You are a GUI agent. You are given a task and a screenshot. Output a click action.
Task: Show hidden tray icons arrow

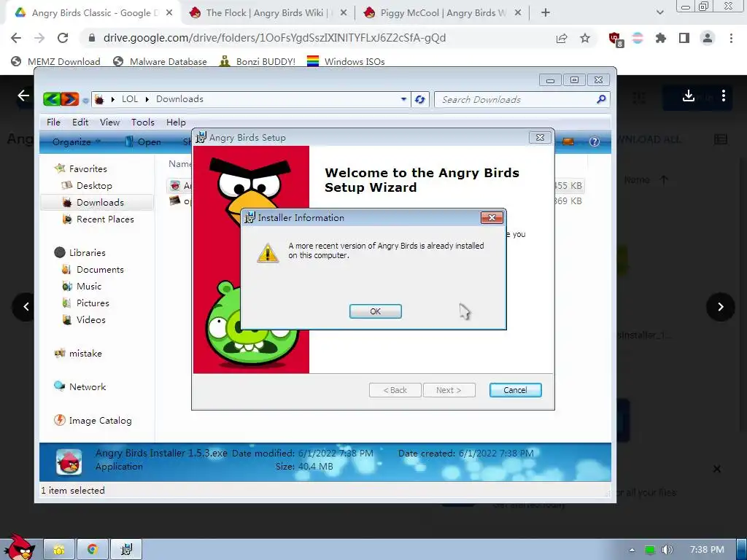[x=632, y=550]
